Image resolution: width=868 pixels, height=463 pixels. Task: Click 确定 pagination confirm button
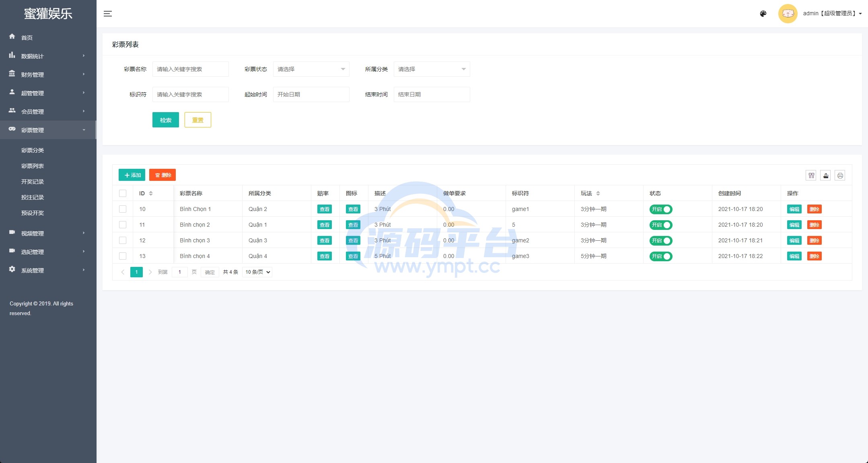click(210, 272)
